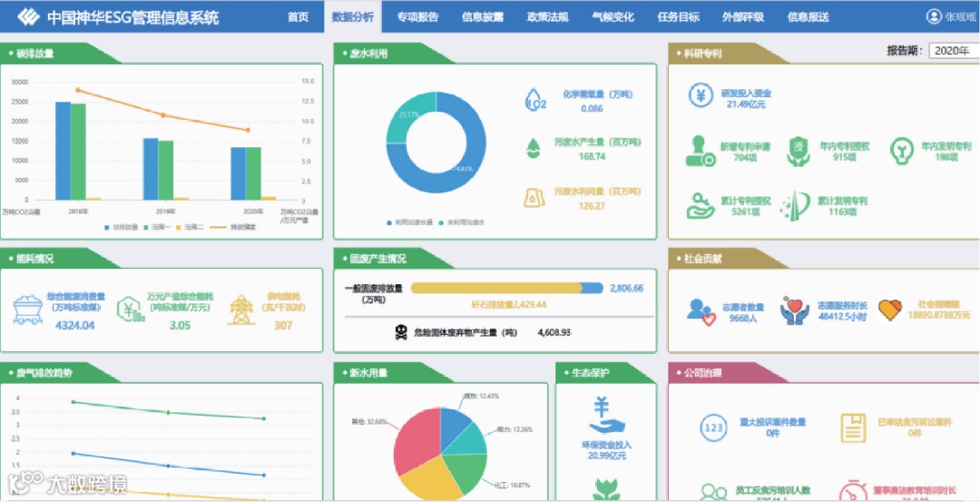This screenshot has width=980, height=502.
Task: Click the green 2020年 bar in carbon chart
Action: tap(253, 173)
